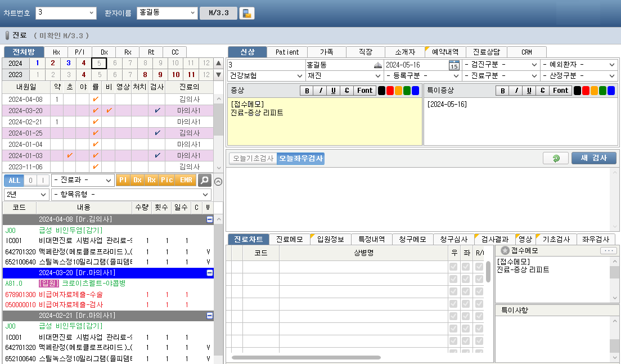Screen dimensions: 621x364
Task: Select red color swatch in 증상 toolbar
Action: point(390,91)
